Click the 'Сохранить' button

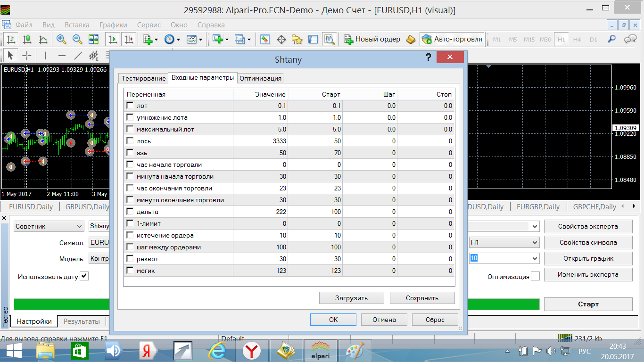tap(422, 298)
